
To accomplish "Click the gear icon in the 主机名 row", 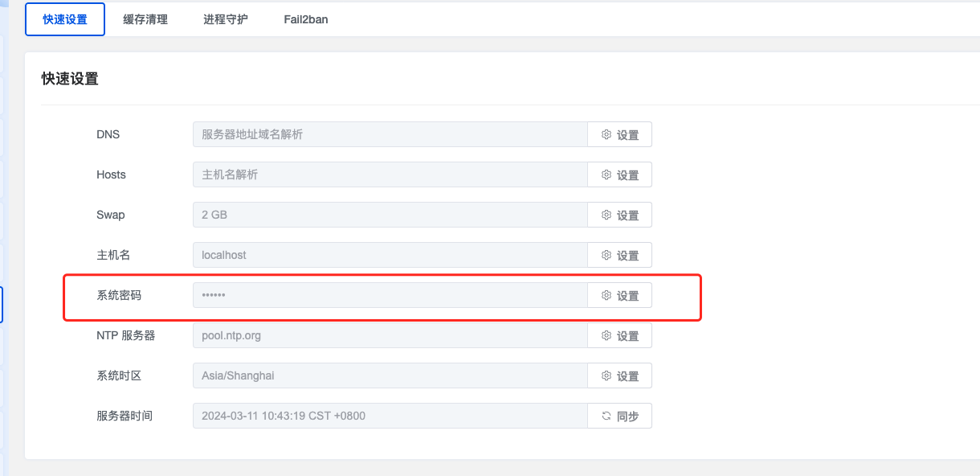I will point(606,255).
